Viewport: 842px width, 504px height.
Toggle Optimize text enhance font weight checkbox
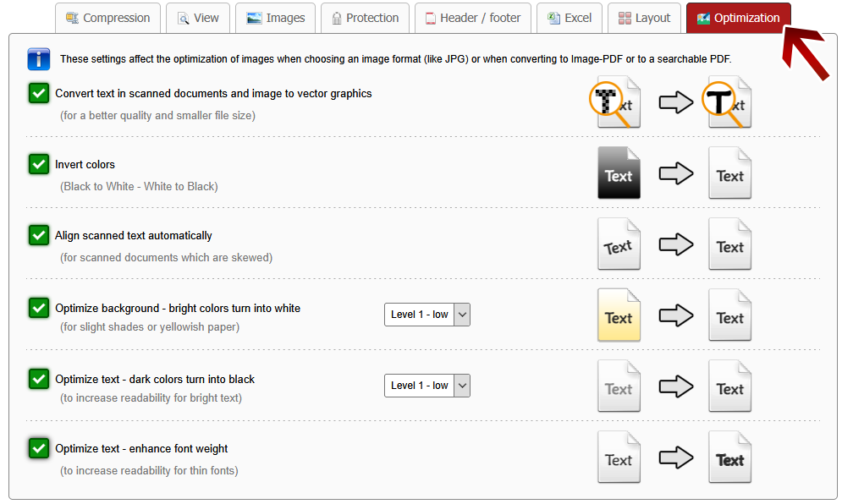39,448
